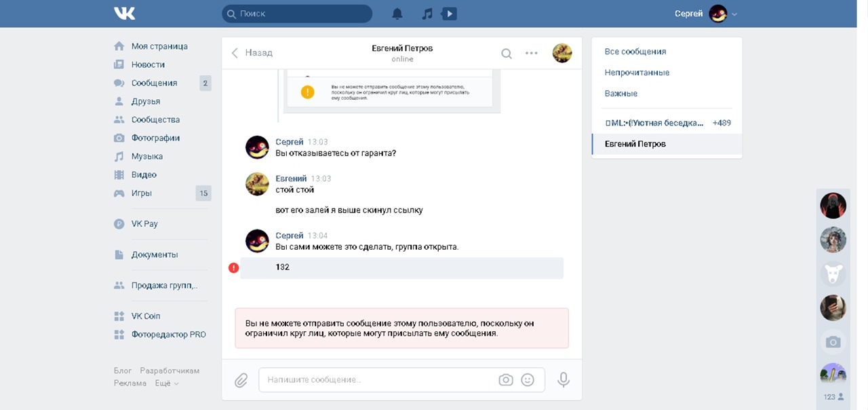Viewport: 868px width, 410px height.
Task: Open the emoji smiley picker
Action: click(x=528, y=380)
